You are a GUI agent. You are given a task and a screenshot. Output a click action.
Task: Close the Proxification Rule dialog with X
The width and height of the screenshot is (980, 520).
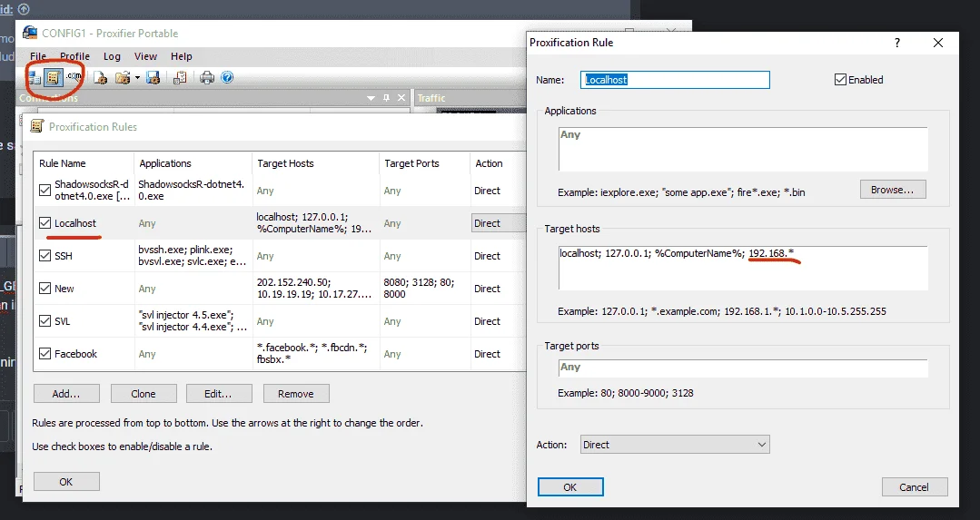(938, 43)
